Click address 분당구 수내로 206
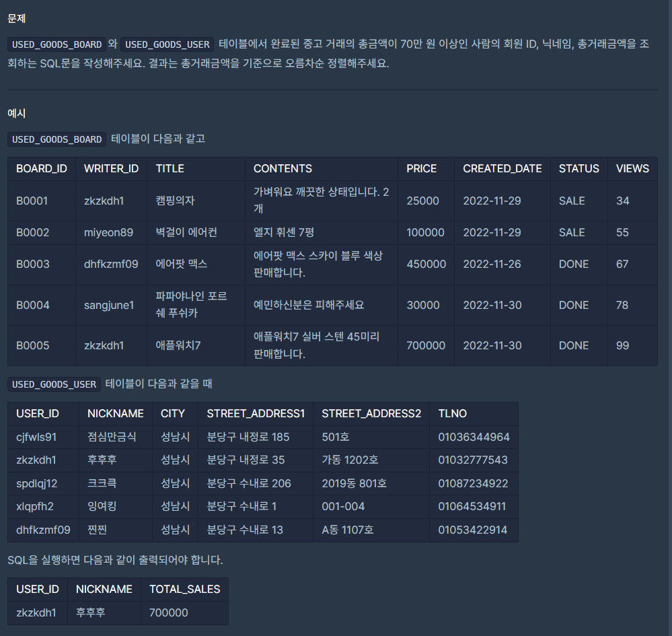This screenshot has height=636, width=672. (249, 483)
